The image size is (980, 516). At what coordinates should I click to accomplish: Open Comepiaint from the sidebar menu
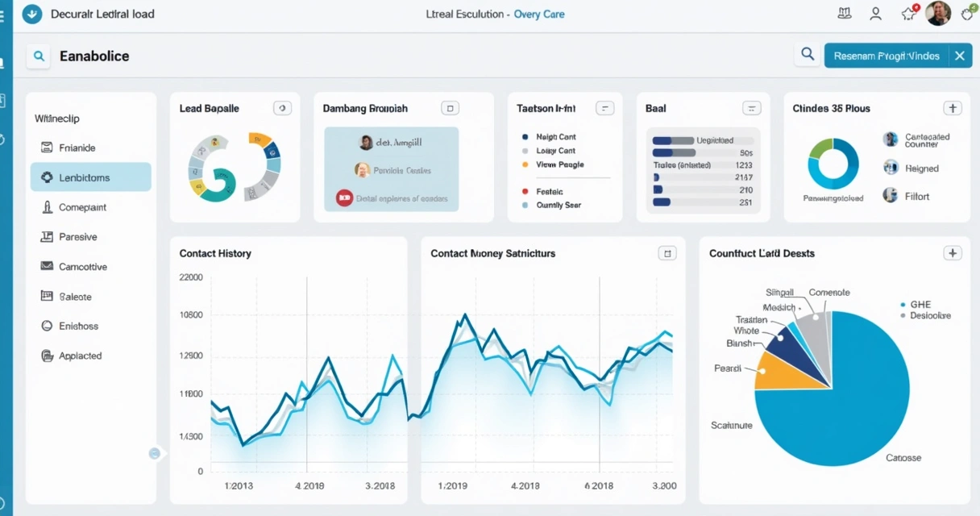[82, 207]
